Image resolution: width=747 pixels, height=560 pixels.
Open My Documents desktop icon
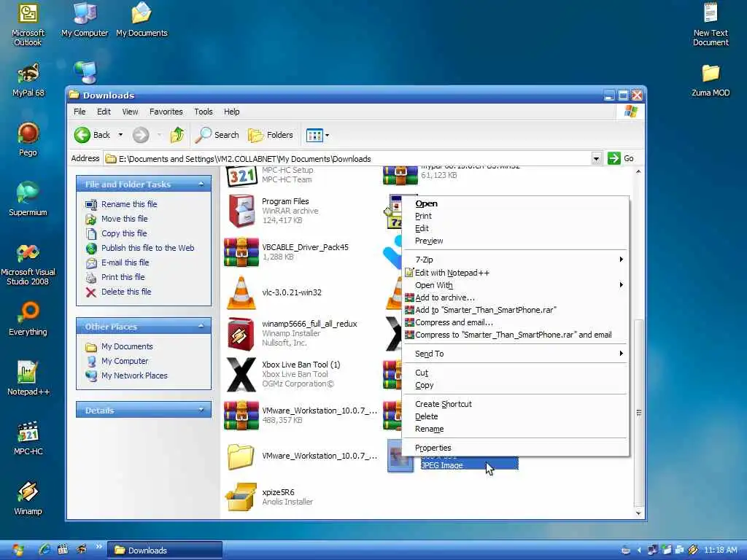pyautogui.click(x=142, y=20)
